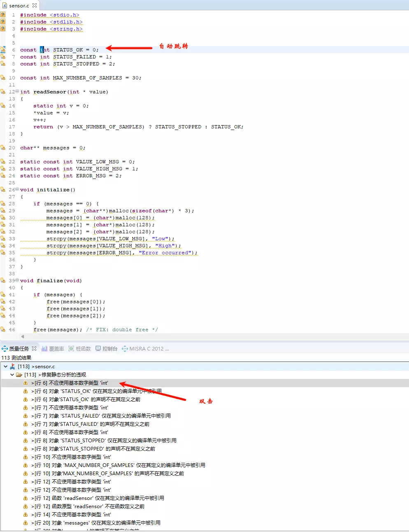Close the 质量任务 view tab

tap(34, 348)
